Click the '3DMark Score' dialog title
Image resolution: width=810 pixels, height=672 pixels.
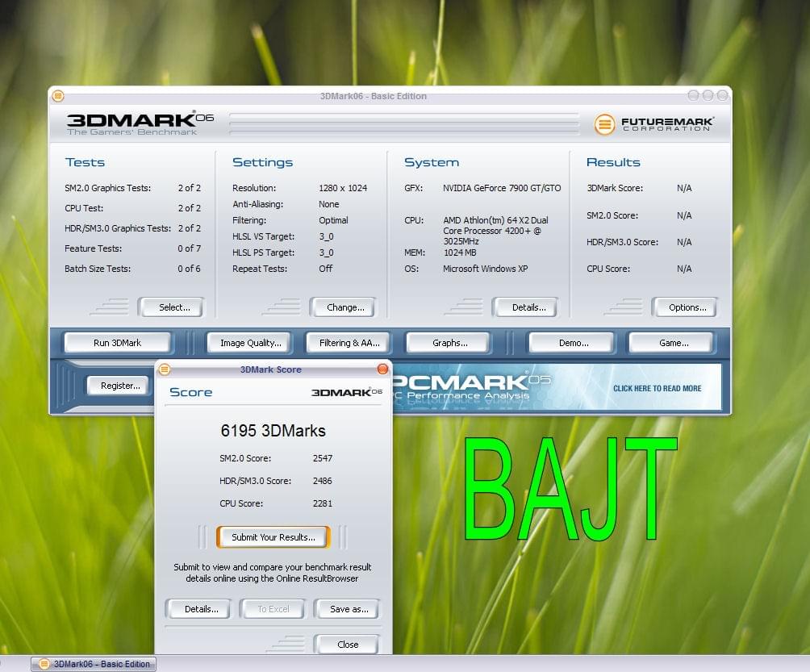click(x=271, y=369)
